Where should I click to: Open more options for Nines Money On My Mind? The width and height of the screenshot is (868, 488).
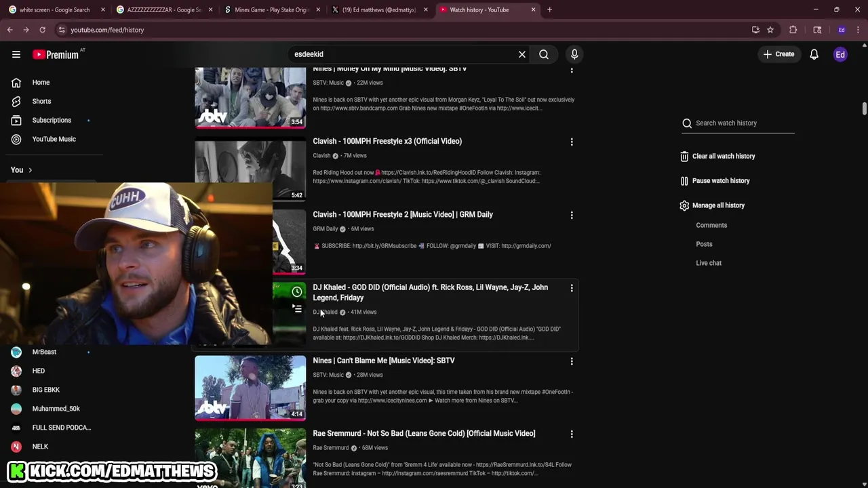[572, 70]
